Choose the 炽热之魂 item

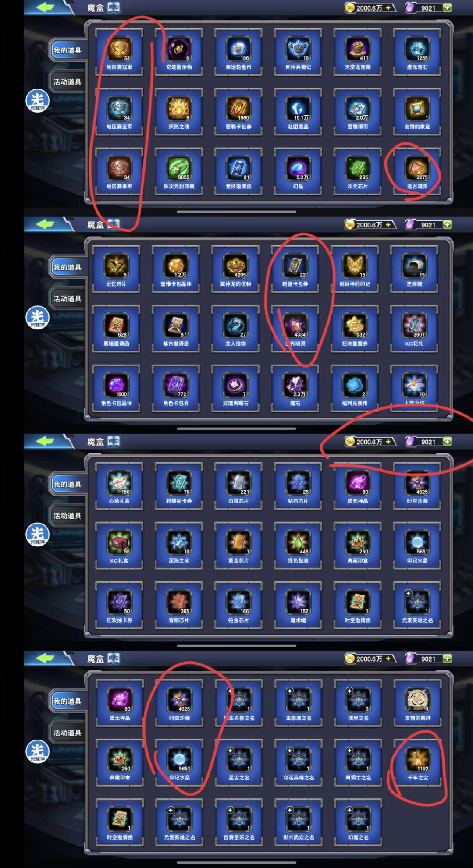point(179,112)
